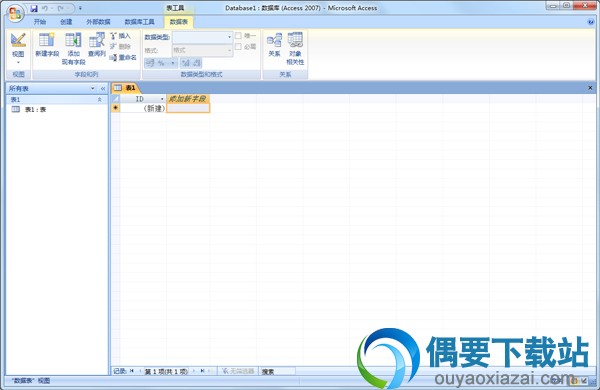600x390 pixels.
Task: Click the 无筛选器 filter indicator
Action: [x=238, y=371]
